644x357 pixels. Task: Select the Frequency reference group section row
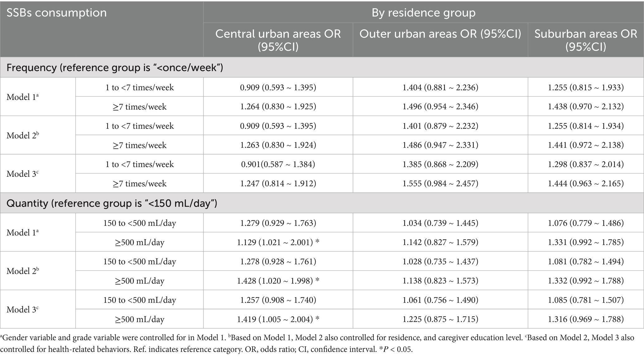click(115, 68)
